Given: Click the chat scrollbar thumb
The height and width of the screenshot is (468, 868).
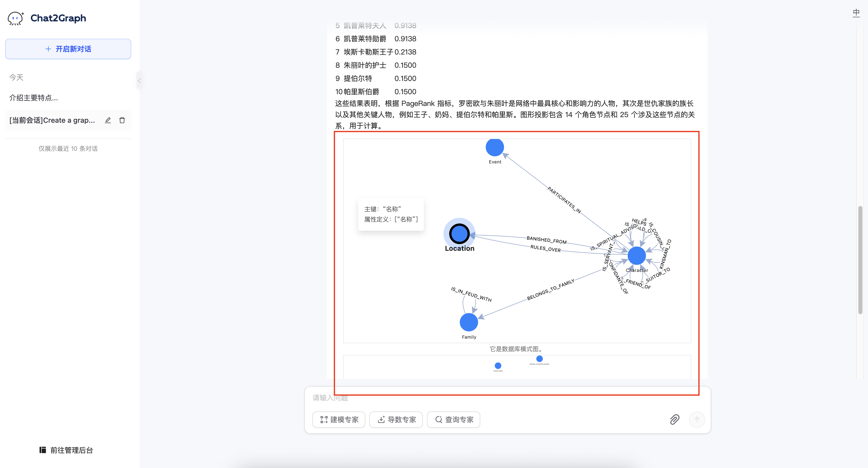Looking at the screenshot, I should pyautogui.click(x=860, y=260).
